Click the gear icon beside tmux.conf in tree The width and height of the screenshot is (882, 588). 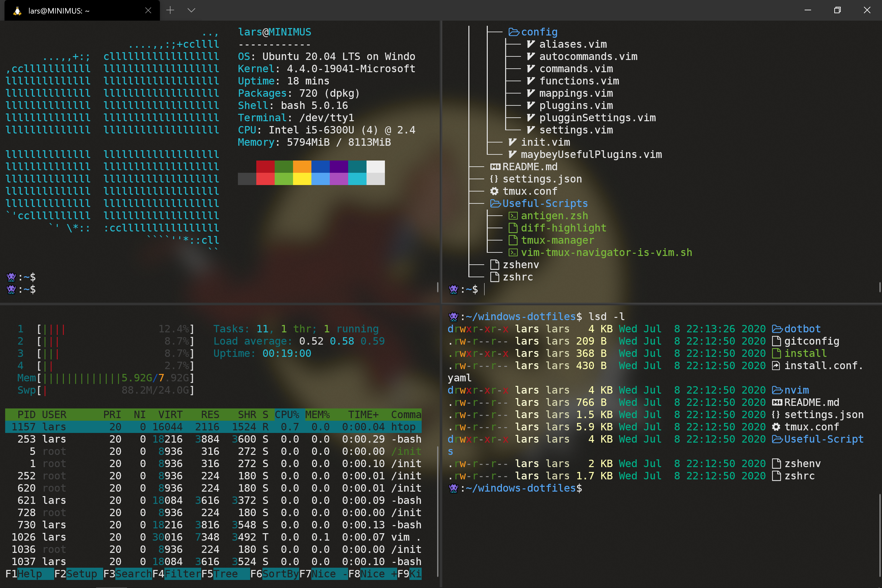coord(495,191)
